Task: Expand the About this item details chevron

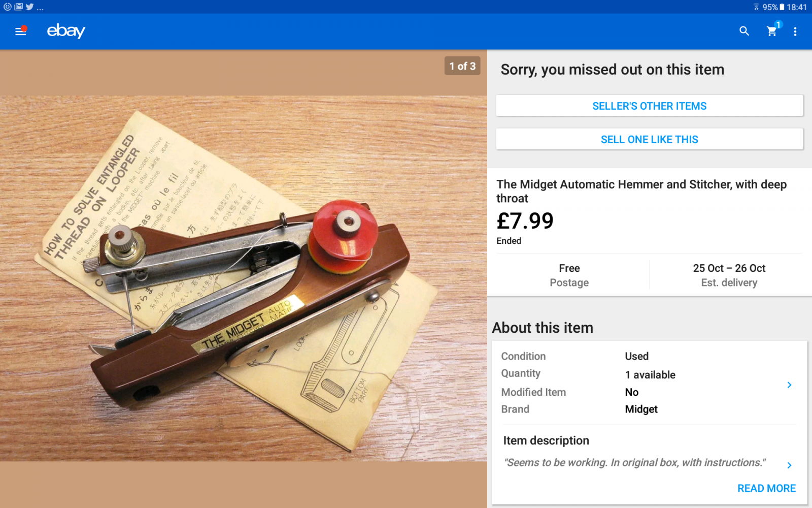Action: [x=789, y=385]
